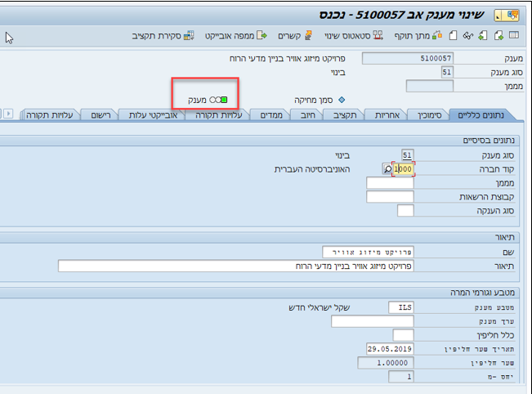The width and height of the screenshot is (532, 394).
Task: Click the ממפה אובייקט toolbar button
Action: coord(236,36)
